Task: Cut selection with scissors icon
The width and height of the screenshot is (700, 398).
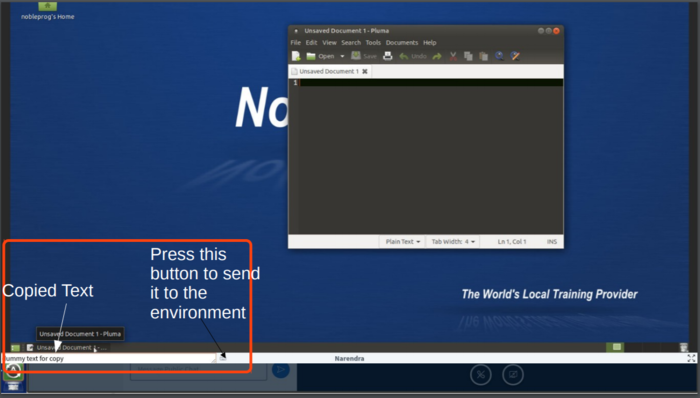Action: 453,56
